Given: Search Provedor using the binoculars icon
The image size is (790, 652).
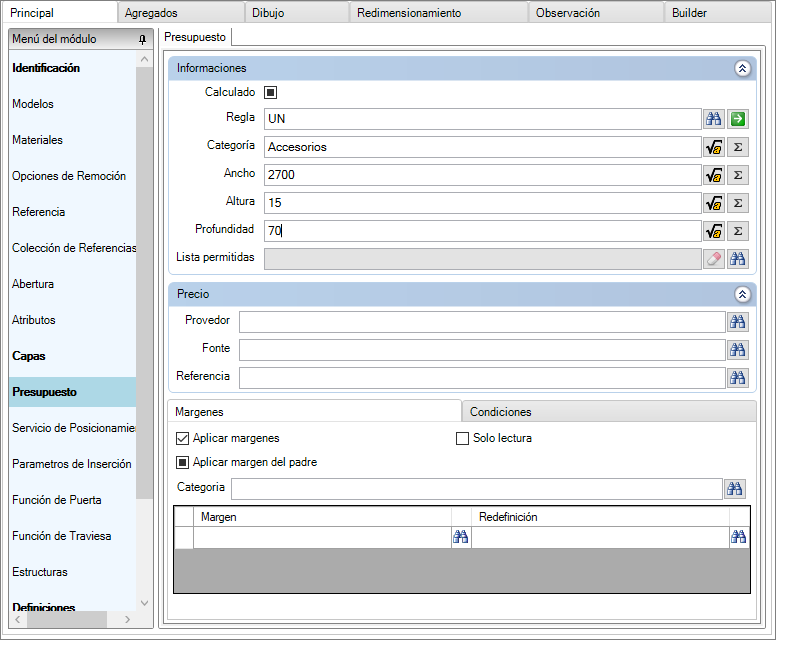Looking at the screenshot, I should [738, 321].
